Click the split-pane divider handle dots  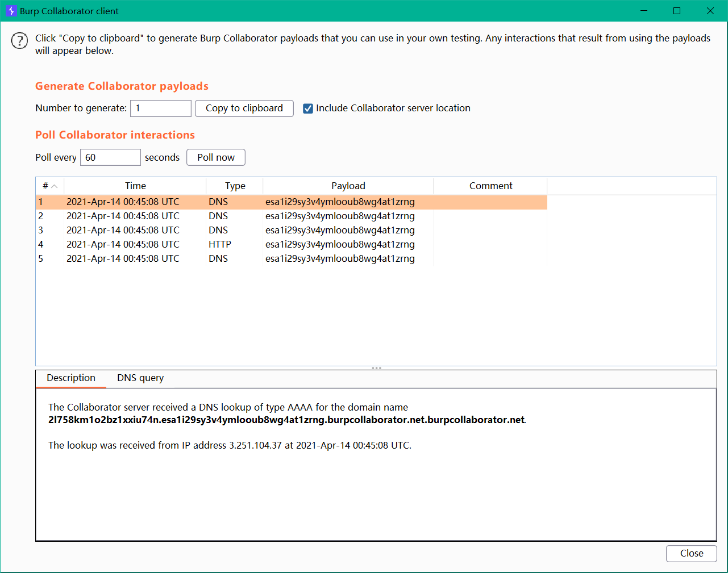click(376, 368)
